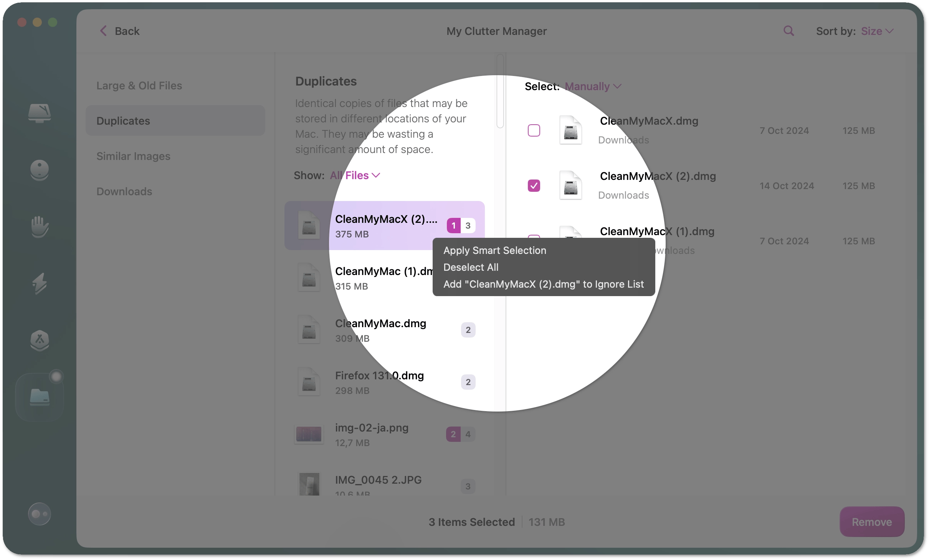929x560 pixels.
Task: Choose Deselect All from context menu
Action: [x=471, y=267]
